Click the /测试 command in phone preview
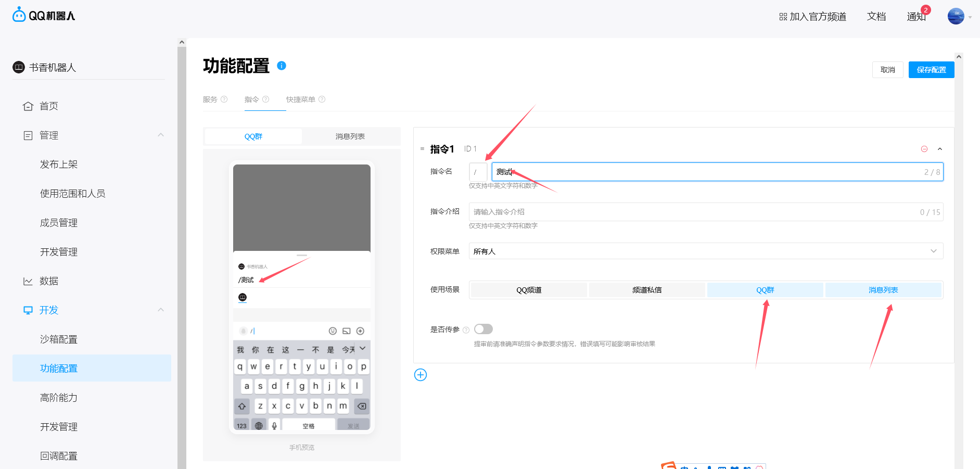This screenshot has height=469, width=980. coord(246,280)
